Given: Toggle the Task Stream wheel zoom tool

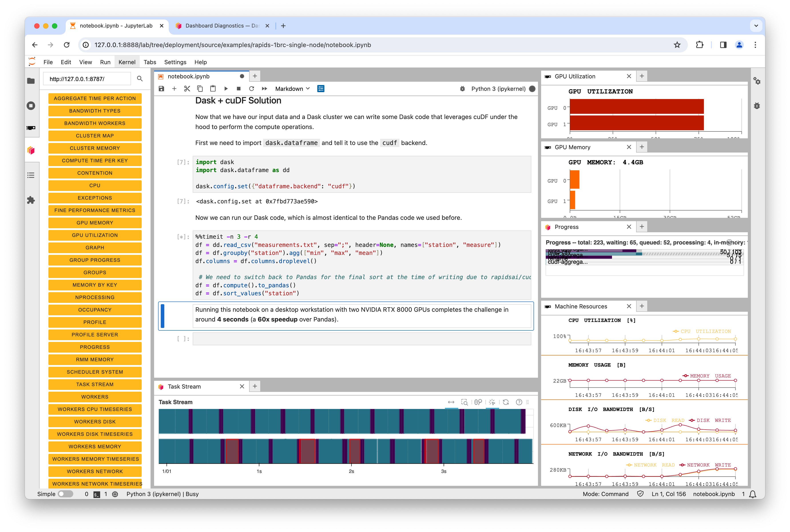Looking at the screenshot, I should [478, 402].
